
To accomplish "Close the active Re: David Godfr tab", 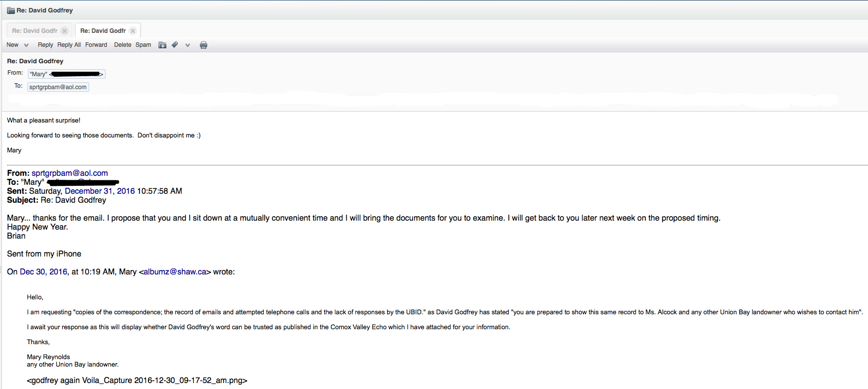I will coord(133,31).
